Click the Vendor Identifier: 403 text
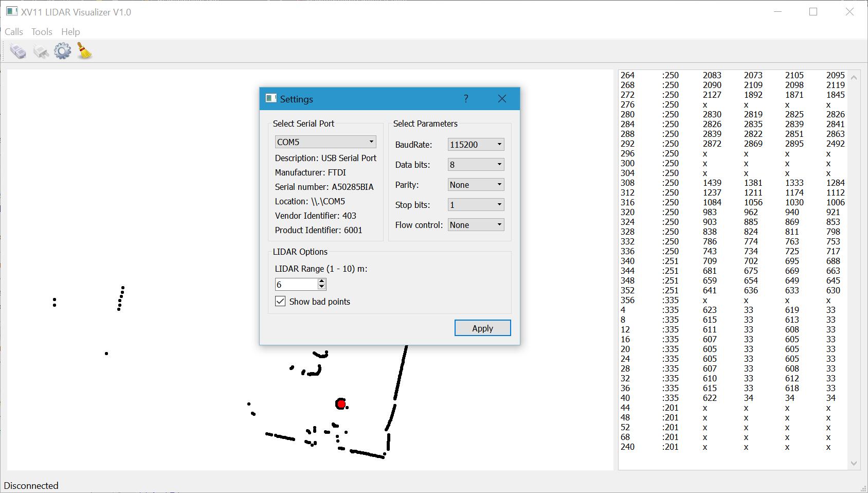This screenshot has height=493, width=868. [x=315, y=216]
